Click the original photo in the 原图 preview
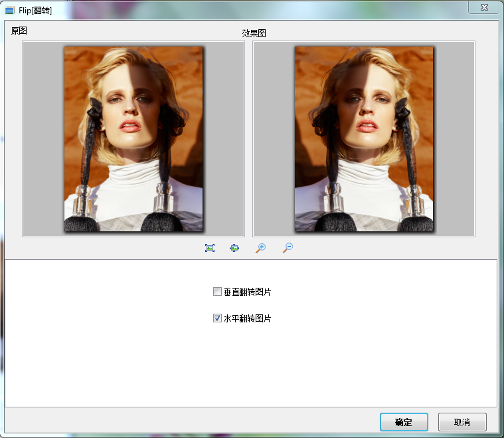The image size is (504, 438). tap(133, 139)
